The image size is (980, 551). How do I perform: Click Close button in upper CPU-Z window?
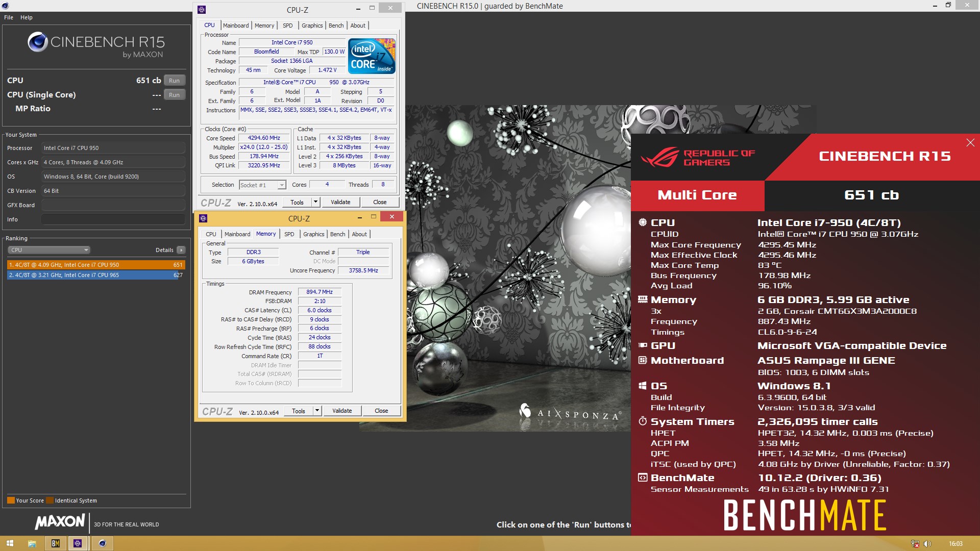(380, 202)
